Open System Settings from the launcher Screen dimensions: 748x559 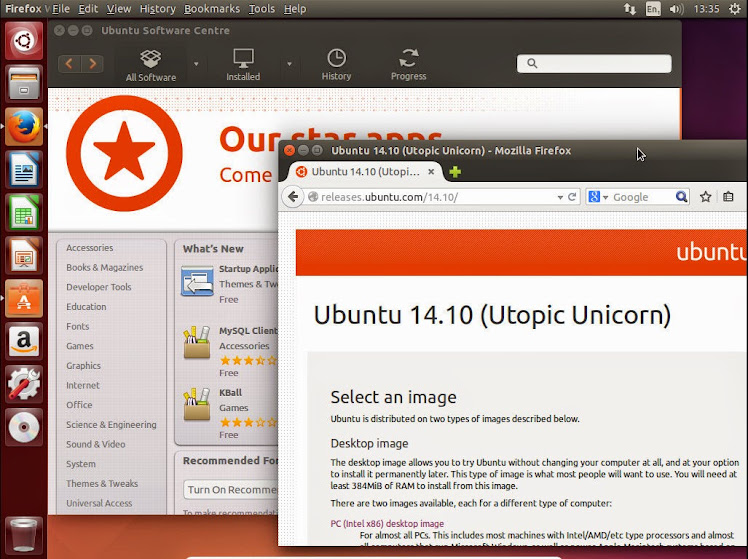tap(24, 384)
